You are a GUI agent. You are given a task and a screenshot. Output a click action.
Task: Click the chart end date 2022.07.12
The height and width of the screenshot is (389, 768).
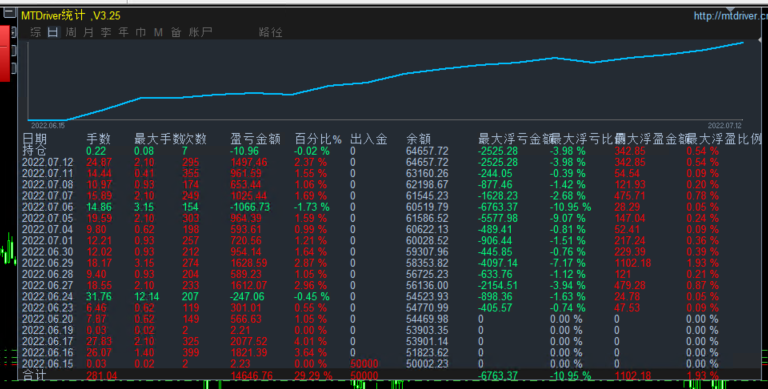coord(724,126)
